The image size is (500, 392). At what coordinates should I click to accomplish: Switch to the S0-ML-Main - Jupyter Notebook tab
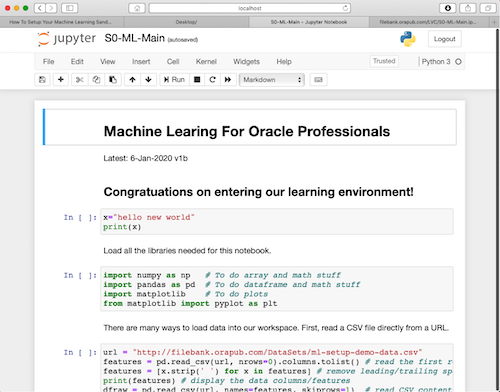(309, 22)
